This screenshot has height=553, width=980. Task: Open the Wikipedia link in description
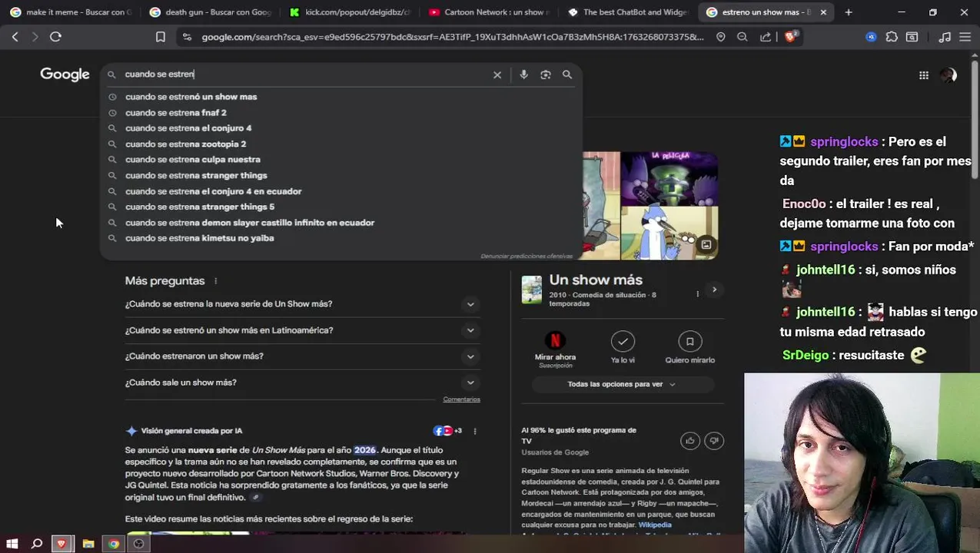(655, 525)
